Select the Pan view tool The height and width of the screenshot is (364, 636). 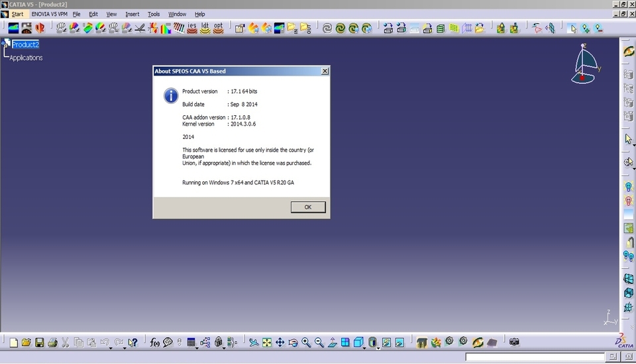click(280, 343)
